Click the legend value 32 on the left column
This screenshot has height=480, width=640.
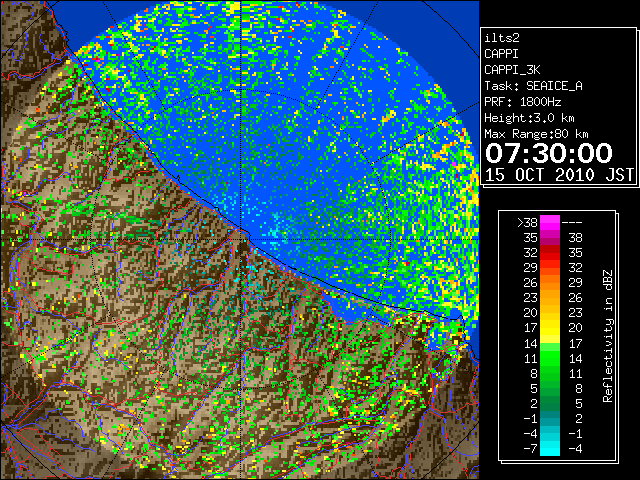point(530,253)
